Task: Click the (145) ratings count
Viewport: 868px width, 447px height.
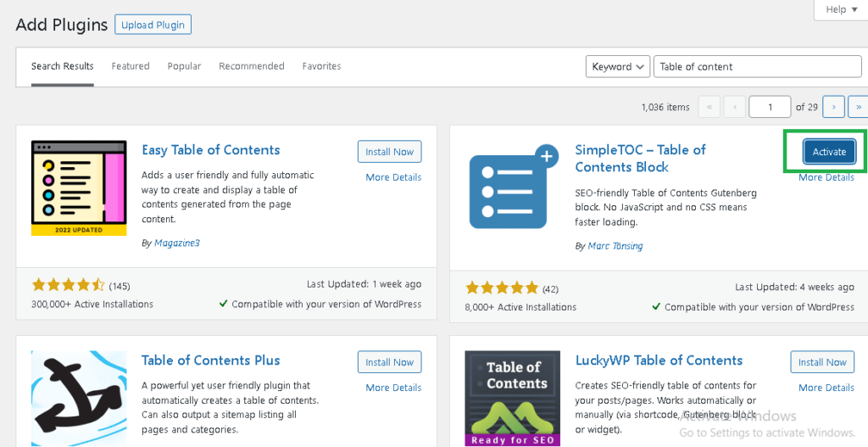Action: click(120, 287)
